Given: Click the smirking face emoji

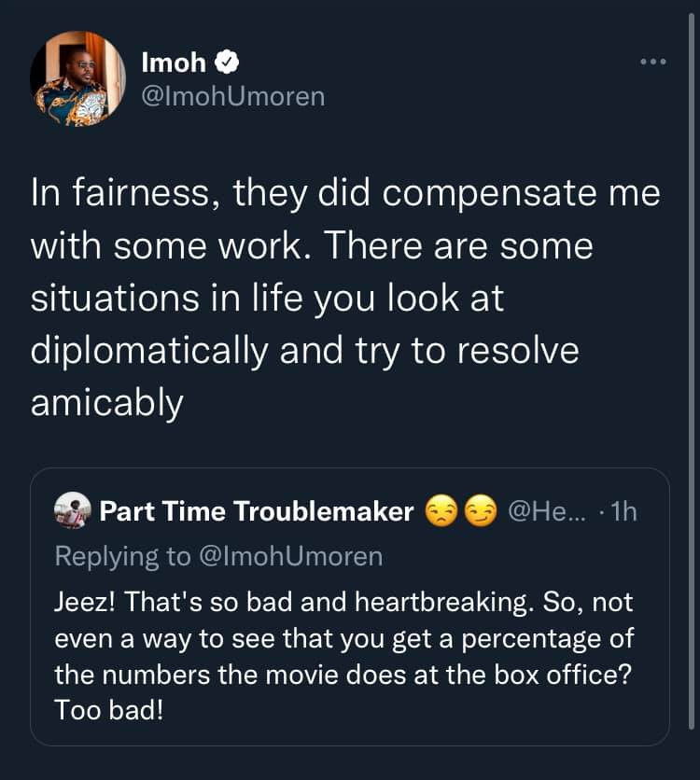Looking at the screenshot, I should click(x=480, y=511).
